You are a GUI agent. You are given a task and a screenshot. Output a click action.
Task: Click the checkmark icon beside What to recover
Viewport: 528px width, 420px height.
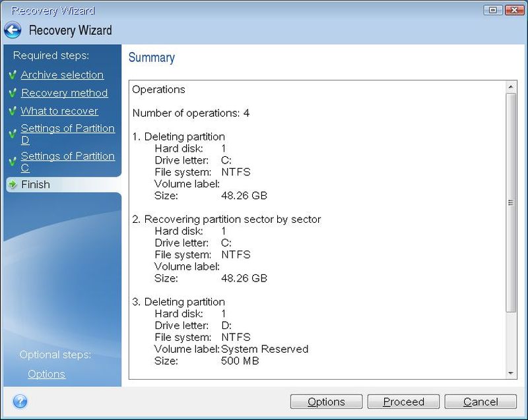[x=13, y=111]
